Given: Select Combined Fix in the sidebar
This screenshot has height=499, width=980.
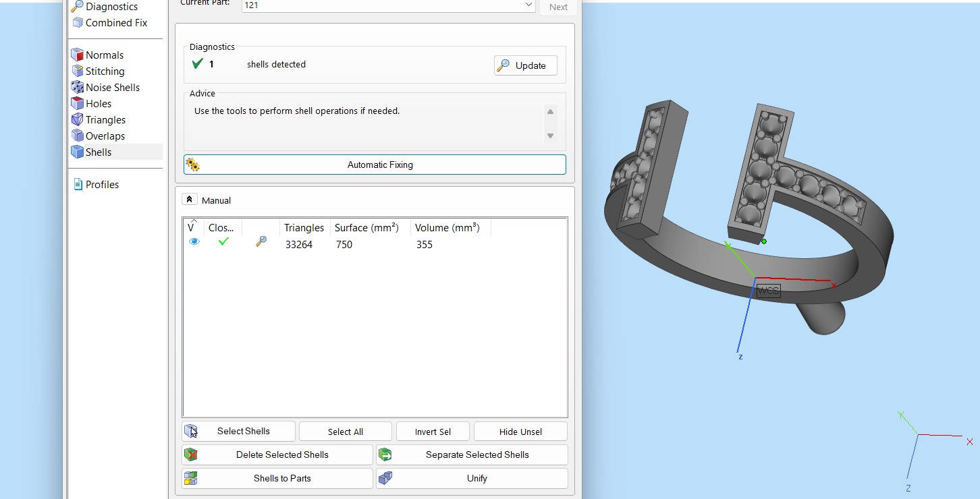Looking at the screenshot, I should point(116,23).
